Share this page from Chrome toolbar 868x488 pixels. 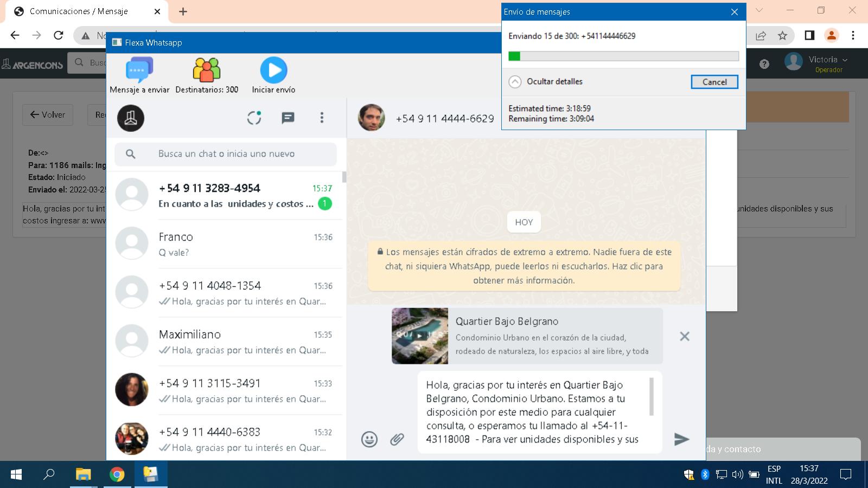pyautogui.click(x=761, y=36)
